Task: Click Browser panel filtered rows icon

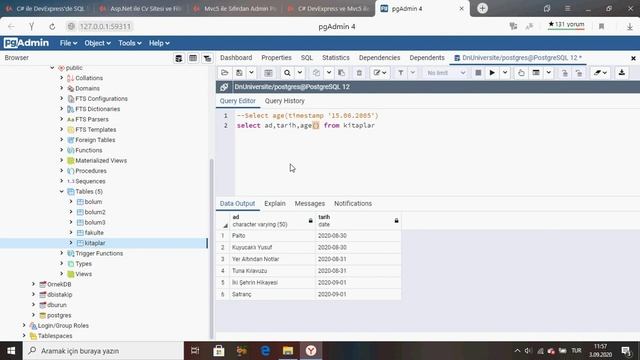Action: (x=207, y=58)
